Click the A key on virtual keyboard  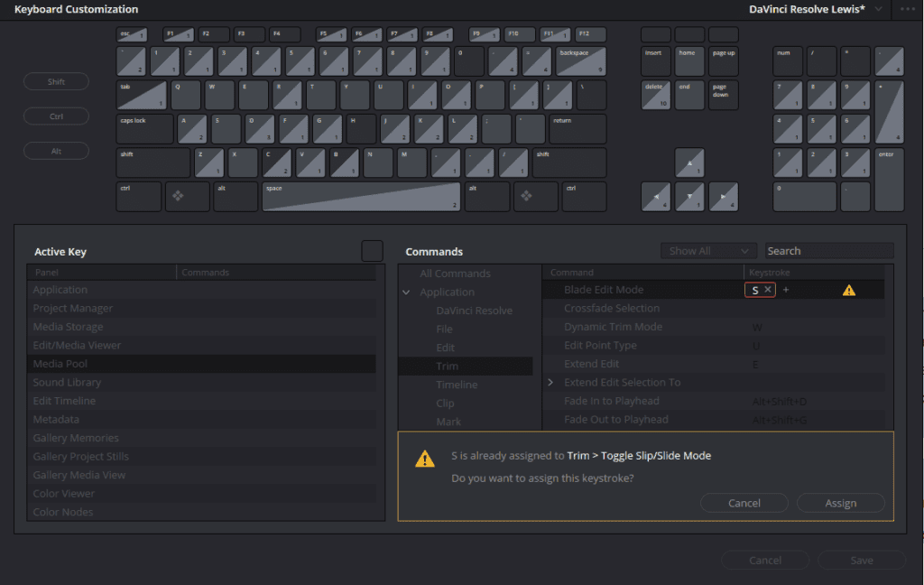(x=192, y=129)
